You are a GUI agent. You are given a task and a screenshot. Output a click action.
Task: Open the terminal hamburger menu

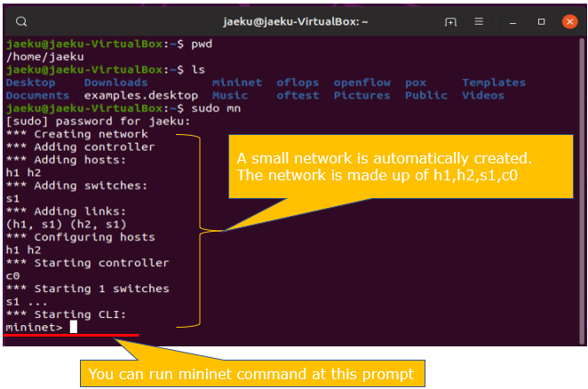479,21
